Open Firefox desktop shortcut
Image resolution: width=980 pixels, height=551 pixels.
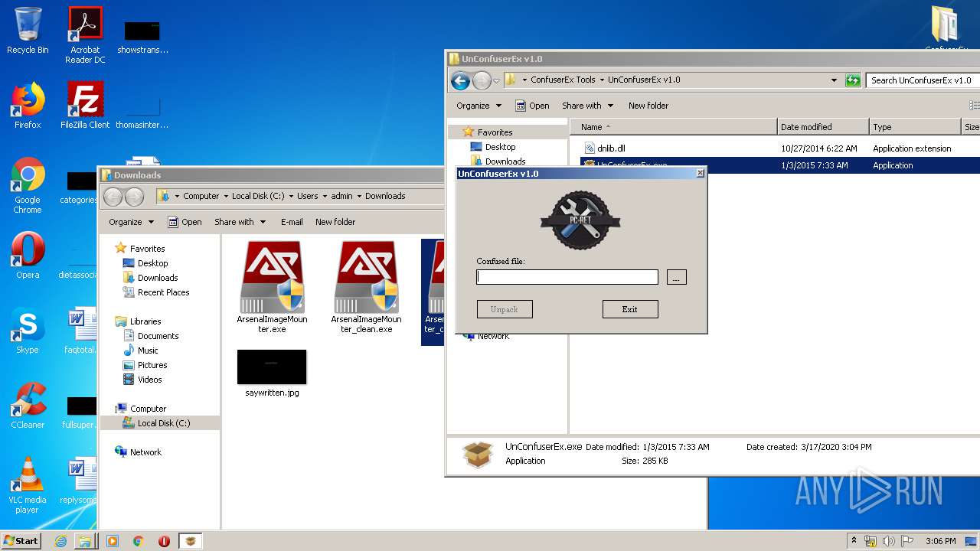tap(28, 106)
